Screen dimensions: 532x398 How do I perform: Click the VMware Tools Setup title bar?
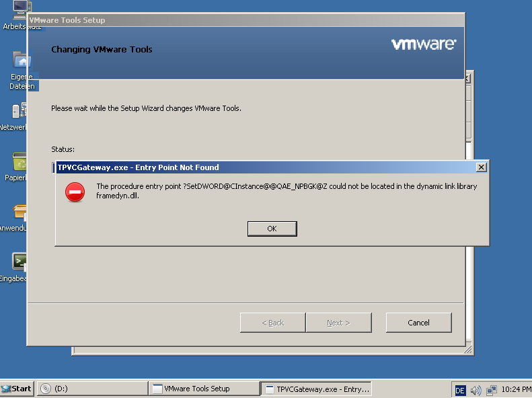click(x=246, y=20)
